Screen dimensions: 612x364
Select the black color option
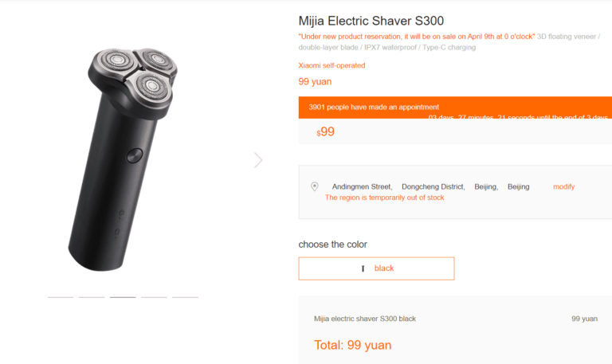[x=376, y=268]
